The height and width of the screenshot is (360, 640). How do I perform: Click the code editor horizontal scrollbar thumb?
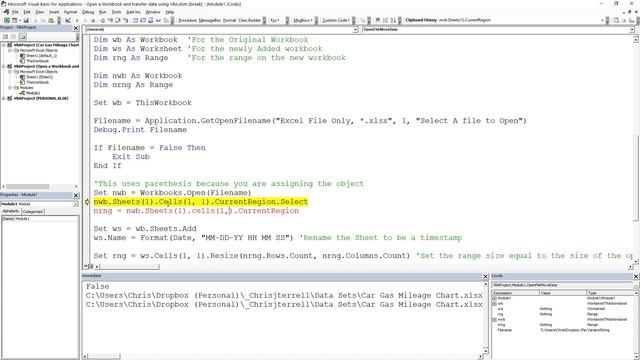(x=130, y=267)
